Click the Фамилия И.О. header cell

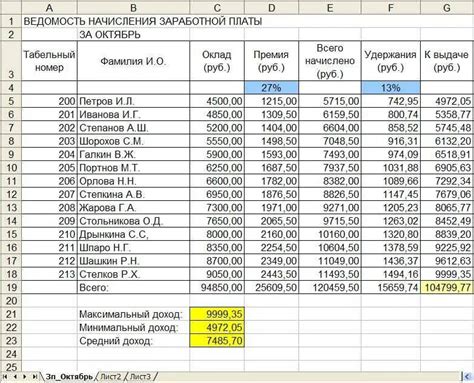tap(133, 61)
